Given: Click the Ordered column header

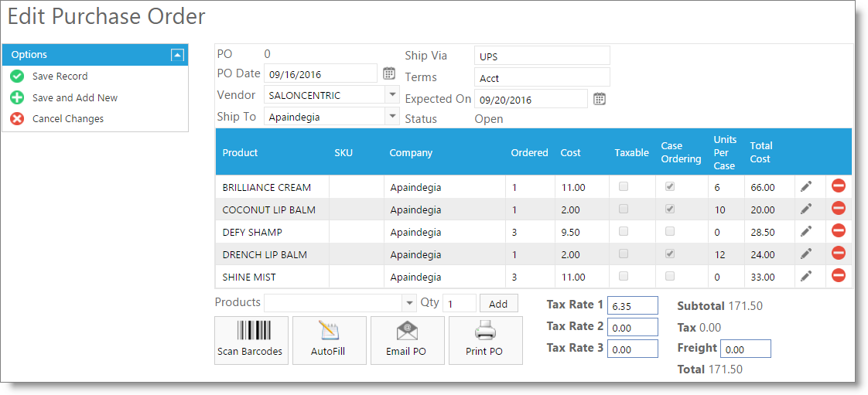Looking at the screenshot, I should click(529, 153).
